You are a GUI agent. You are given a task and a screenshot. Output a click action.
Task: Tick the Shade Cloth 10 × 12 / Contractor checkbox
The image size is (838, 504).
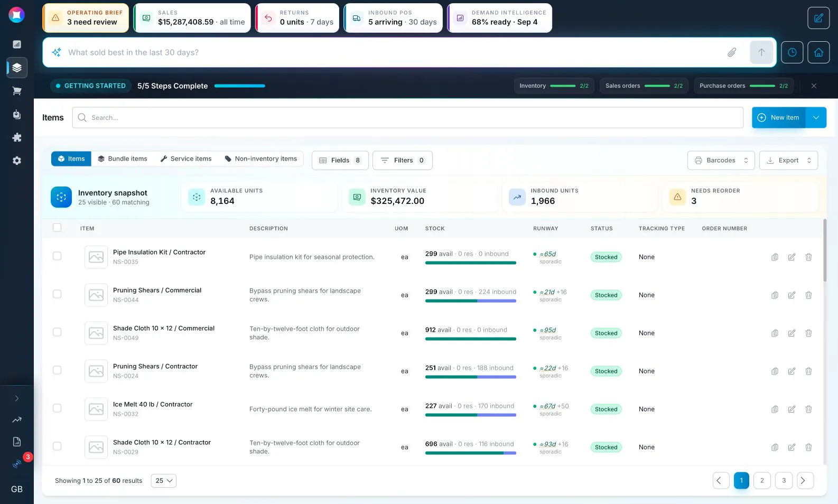57,446
